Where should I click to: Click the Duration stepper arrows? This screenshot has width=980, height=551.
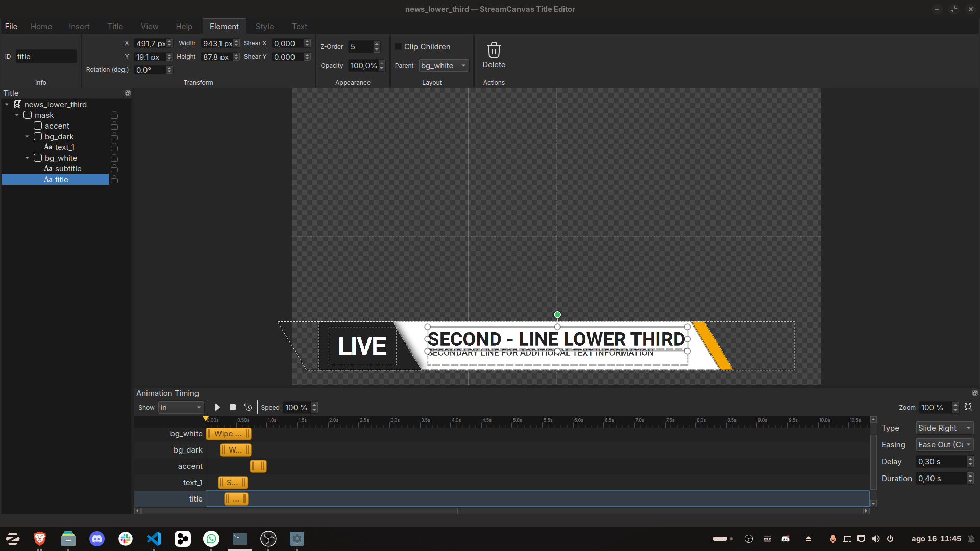click(x=970, y=479)
